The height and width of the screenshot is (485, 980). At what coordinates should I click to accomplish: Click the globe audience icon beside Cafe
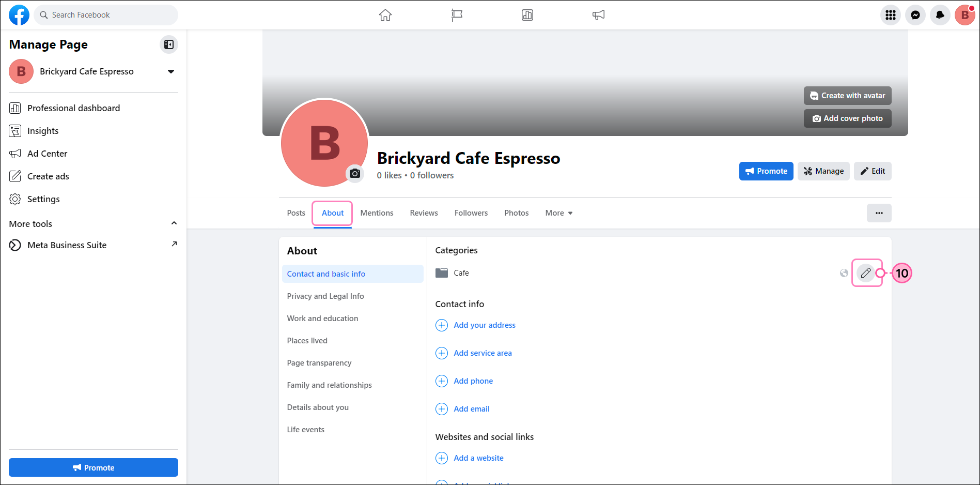point(844,273)
